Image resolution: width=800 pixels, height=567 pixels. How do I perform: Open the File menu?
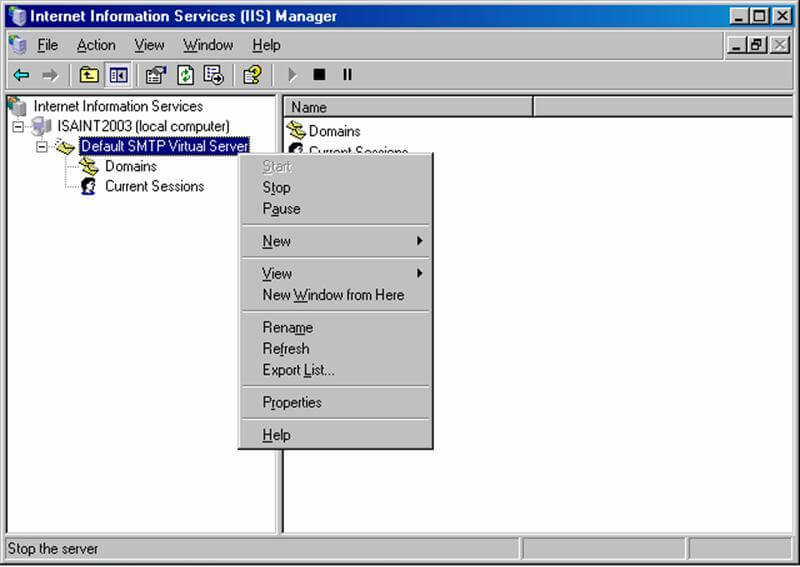[47, 45]
